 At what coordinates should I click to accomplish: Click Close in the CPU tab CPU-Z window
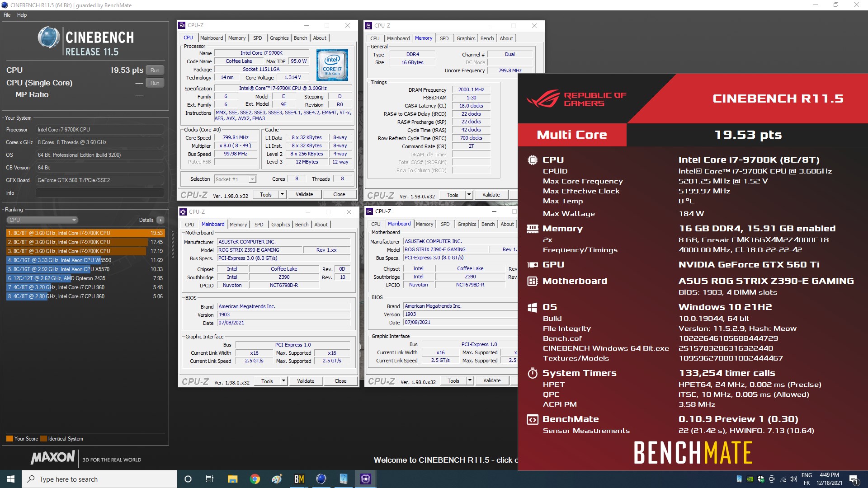click(339, 194)
